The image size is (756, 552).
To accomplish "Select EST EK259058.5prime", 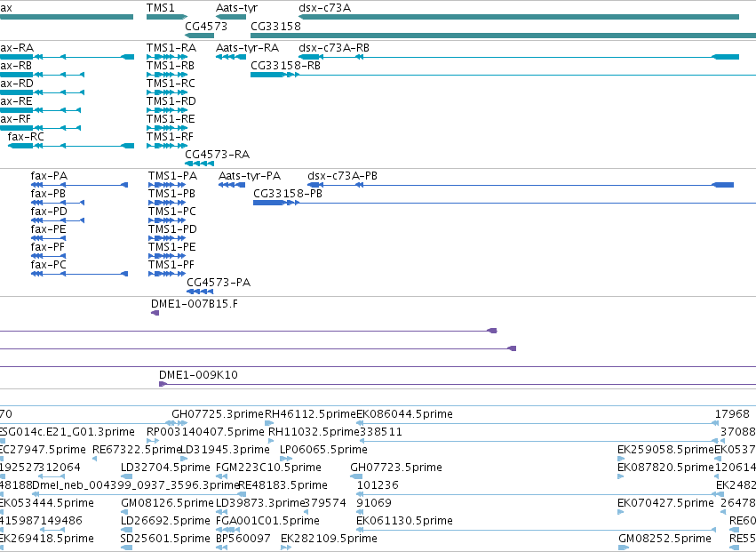I will coord(666,450).
